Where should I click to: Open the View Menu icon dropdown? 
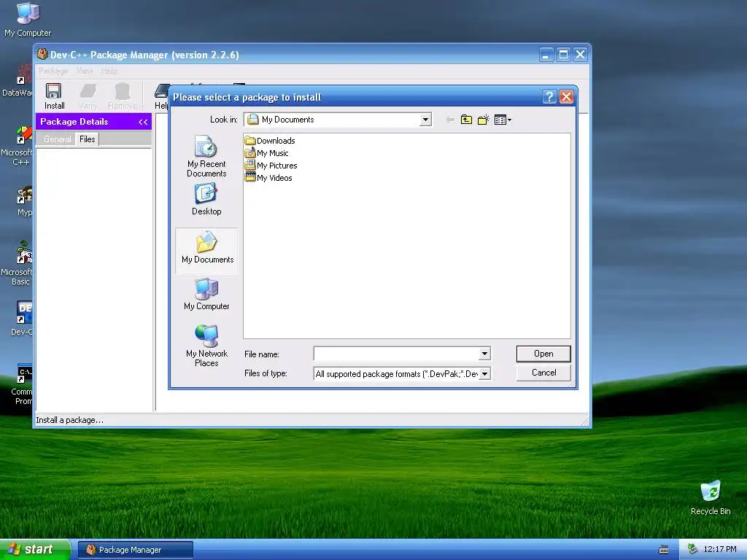click(x=503, y=120)
